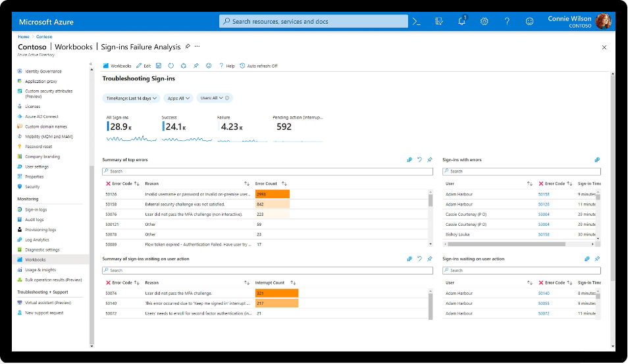Screen dimensions: 628x364
Task: Click the info icon beside Users filter
Action: coord(227,98)
